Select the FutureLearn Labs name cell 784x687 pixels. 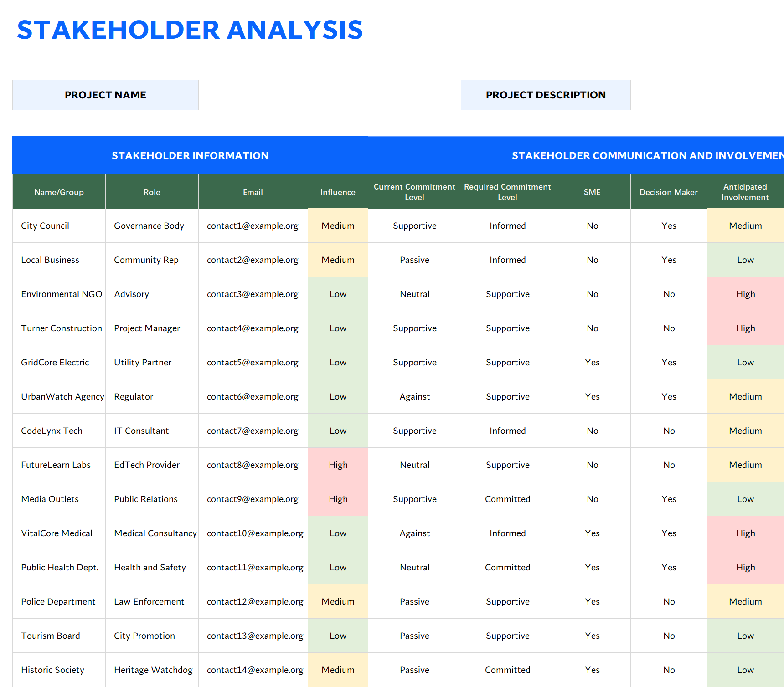coord(59,465)
